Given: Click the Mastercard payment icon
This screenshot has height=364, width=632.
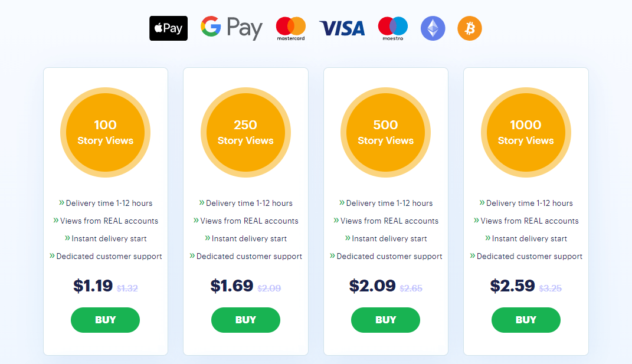Looking at the screenshot, I should click(x=290, y=28).
